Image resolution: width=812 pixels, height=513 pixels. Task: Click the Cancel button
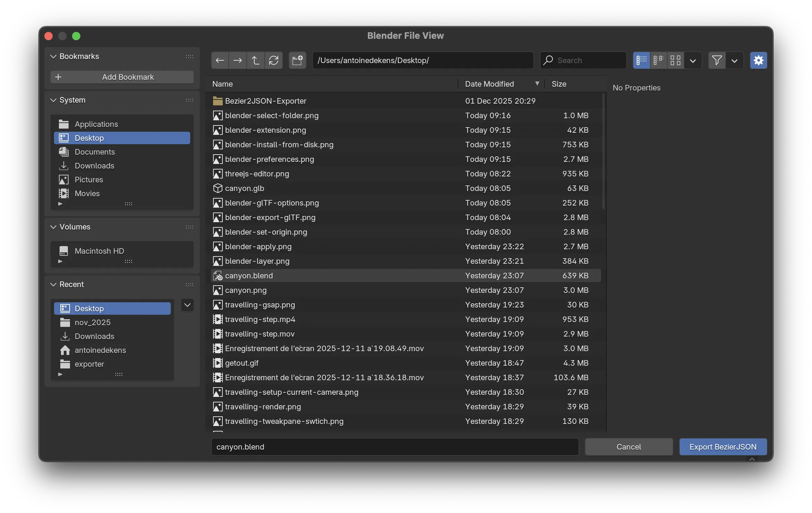pyautogui.click(x=629, y=447)
